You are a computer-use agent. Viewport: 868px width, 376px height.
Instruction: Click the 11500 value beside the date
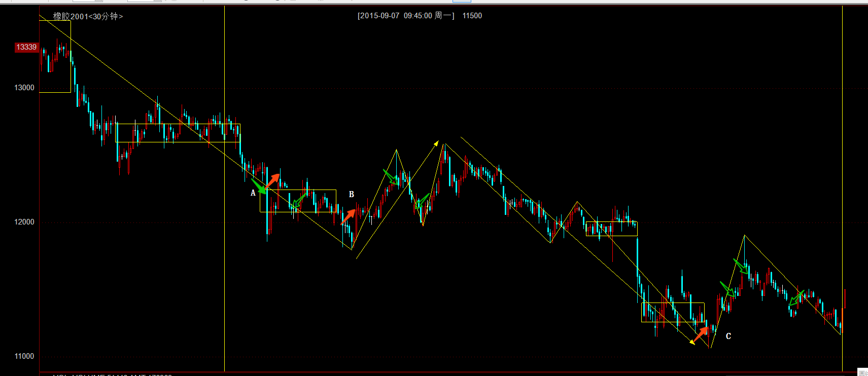tap(472, 16)
